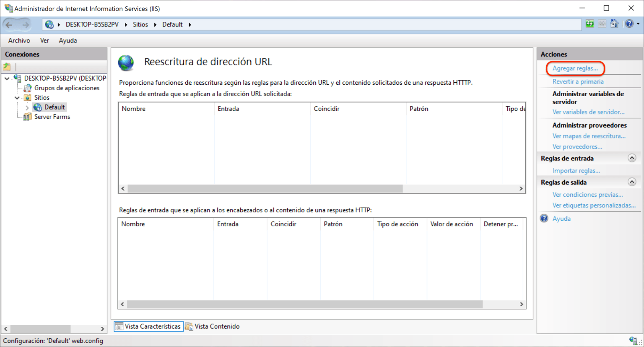The height and width of the screenshot is (347, 644).
Task: Click the forward navigation arrow
Action: pos(25,25)
